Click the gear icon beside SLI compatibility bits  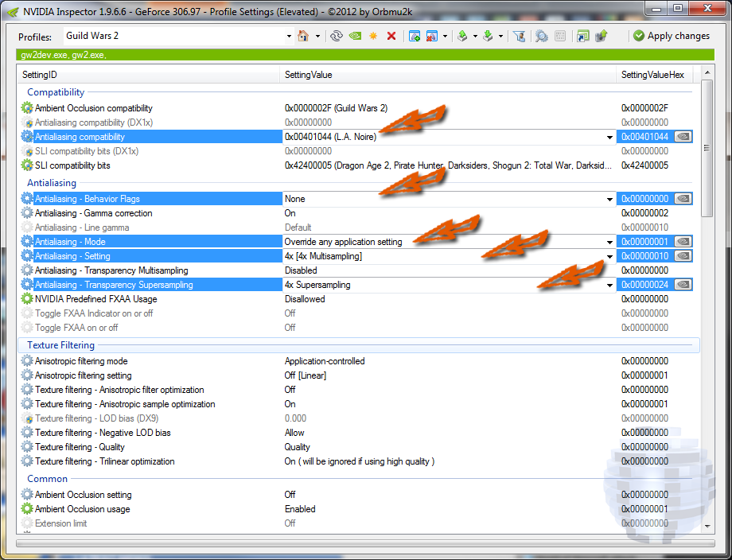coord(27,165)
